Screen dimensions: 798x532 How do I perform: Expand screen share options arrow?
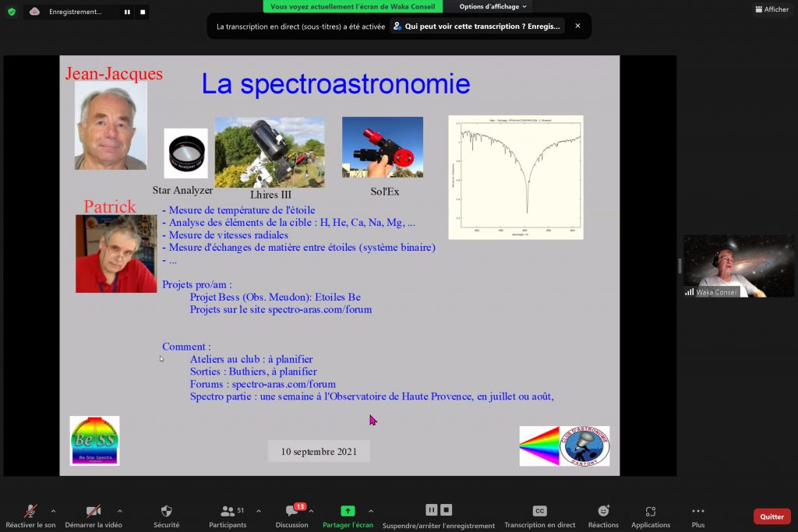click(370, 511)
